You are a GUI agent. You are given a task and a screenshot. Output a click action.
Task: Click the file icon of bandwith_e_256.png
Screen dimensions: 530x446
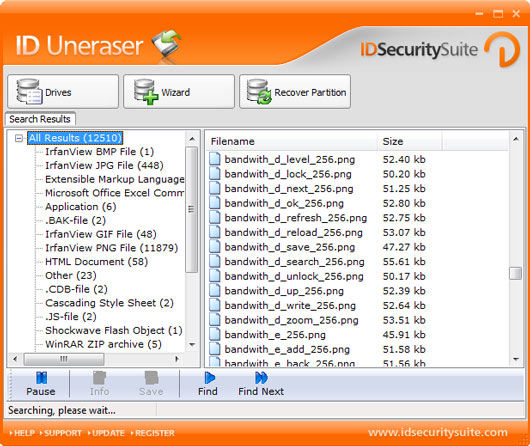pyautogui.click(x=215, y=334)
